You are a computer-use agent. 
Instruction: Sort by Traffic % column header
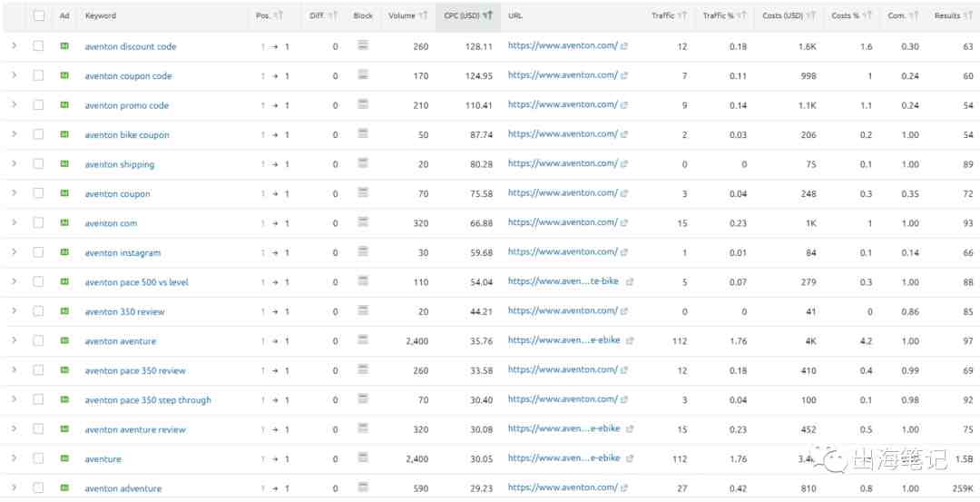pos(724,15)
